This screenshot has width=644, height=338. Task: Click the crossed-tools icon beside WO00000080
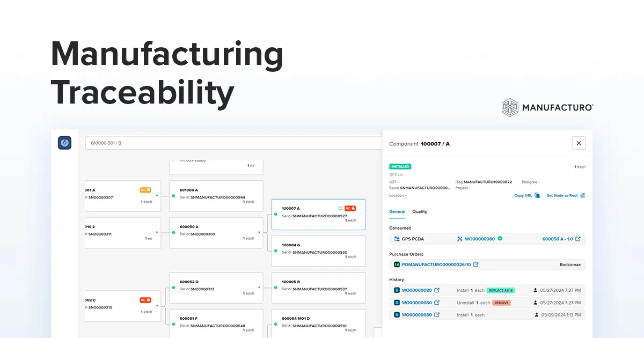460,239
